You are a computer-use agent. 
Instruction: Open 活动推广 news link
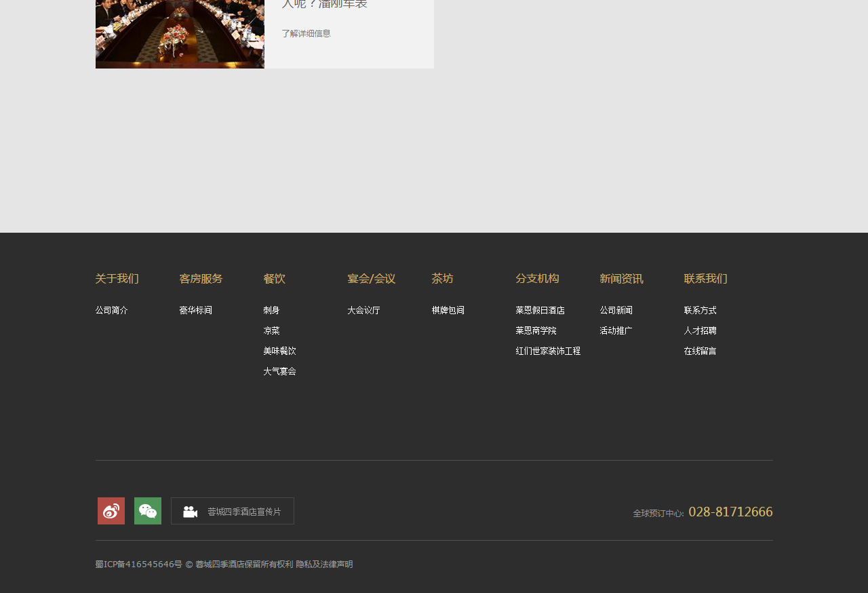(616, 330)
